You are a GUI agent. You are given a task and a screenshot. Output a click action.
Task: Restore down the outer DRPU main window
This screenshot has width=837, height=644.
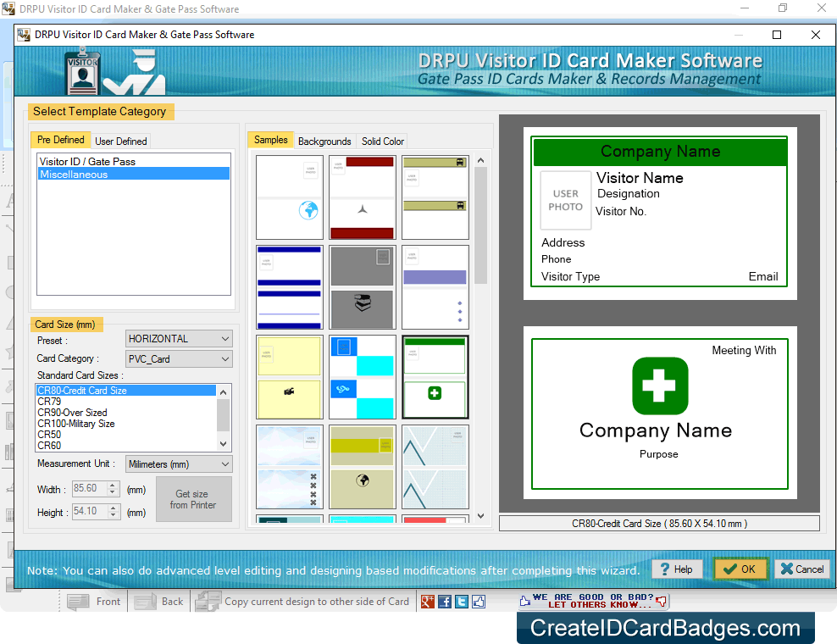pos(783,8)
